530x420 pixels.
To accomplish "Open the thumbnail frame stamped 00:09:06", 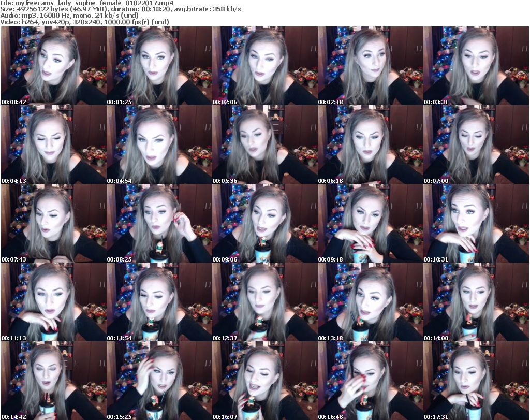I will (264, 223).
